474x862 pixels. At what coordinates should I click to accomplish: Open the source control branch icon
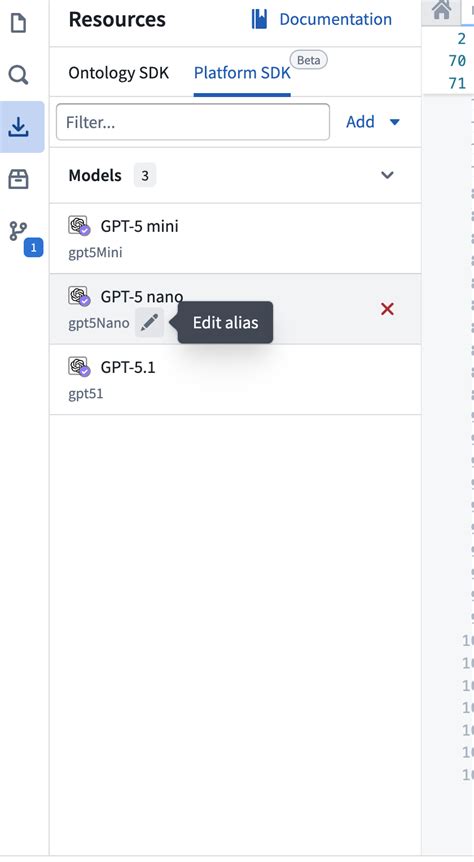[x=18, y=231]
